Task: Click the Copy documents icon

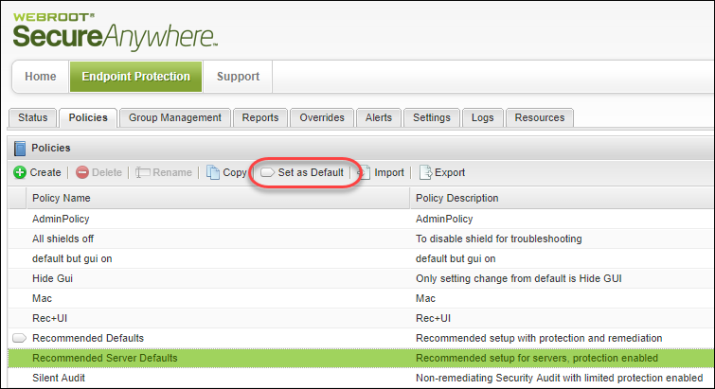Action: click(x=212, y=172)
